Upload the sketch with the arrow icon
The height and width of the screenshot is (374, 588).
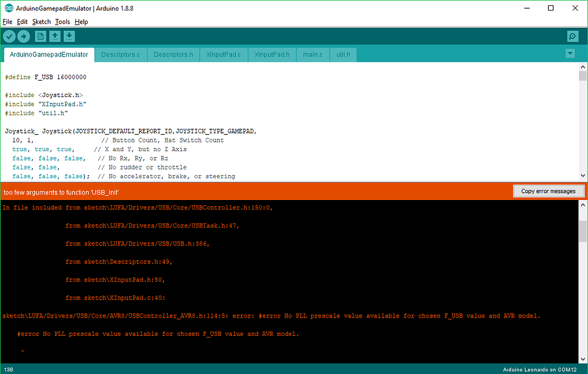point(24,36)
